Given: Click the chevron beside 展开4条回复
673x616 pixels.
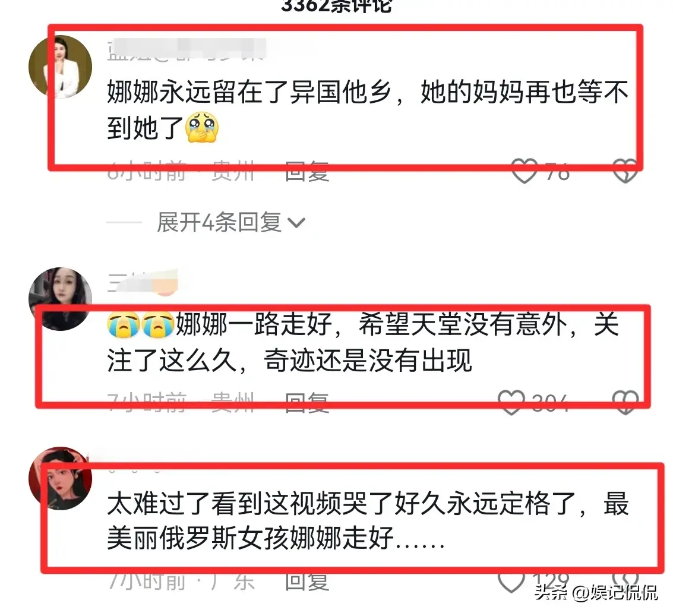Looking at the screenshot, I should coord(296,223).
